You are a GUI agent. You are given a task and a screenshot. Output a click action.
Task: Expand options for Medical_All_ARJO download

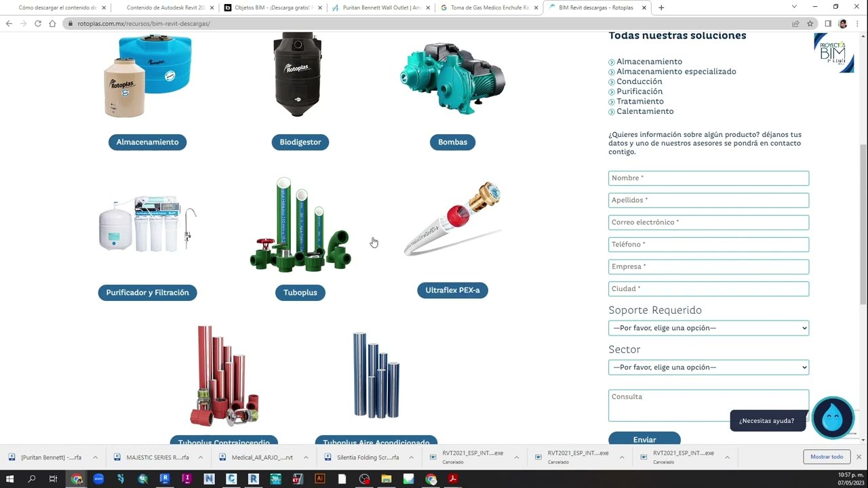click(306, 457)
